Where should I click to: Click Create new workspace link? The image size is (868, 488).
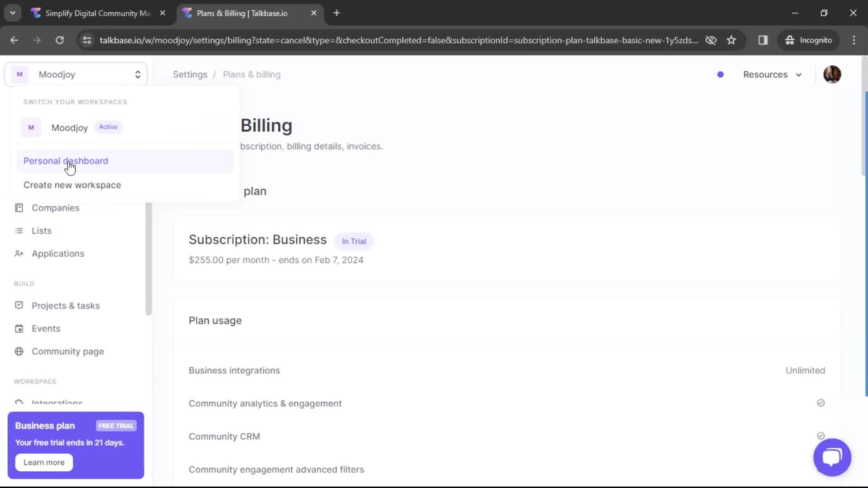click(72, 185)
